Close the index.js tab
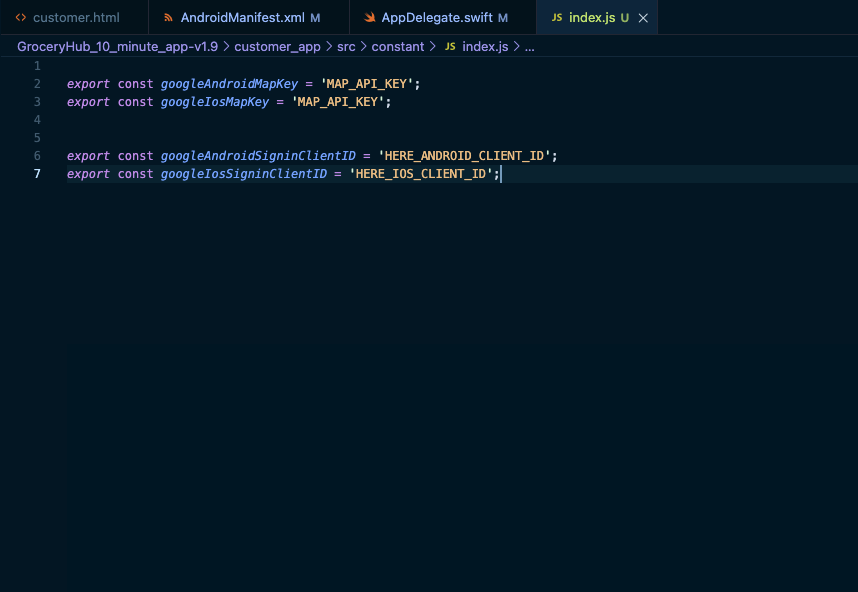This screenshot has width=858, height=592. (644, 18)
